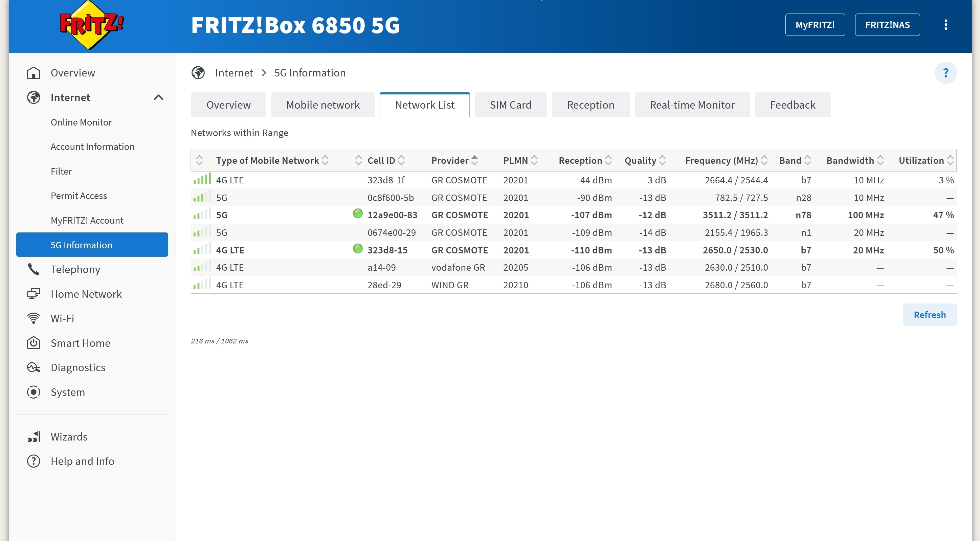
Task: Open Permit Access in sidebar
Action: pyautogui.click(x=79, y=196)
